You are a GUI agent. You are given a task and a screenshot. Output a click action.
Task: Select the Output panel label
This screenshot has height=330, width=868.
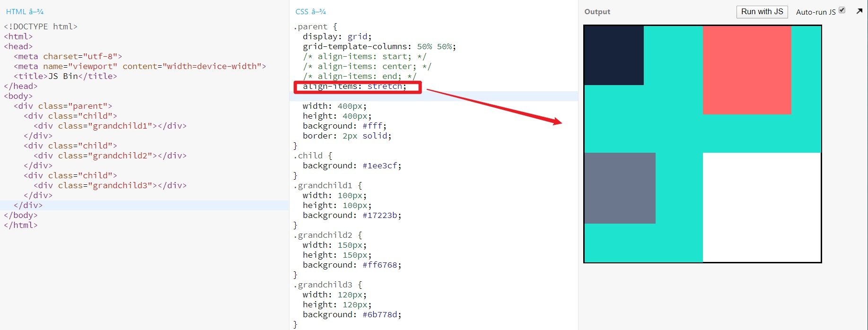click(x=597, y=12)
